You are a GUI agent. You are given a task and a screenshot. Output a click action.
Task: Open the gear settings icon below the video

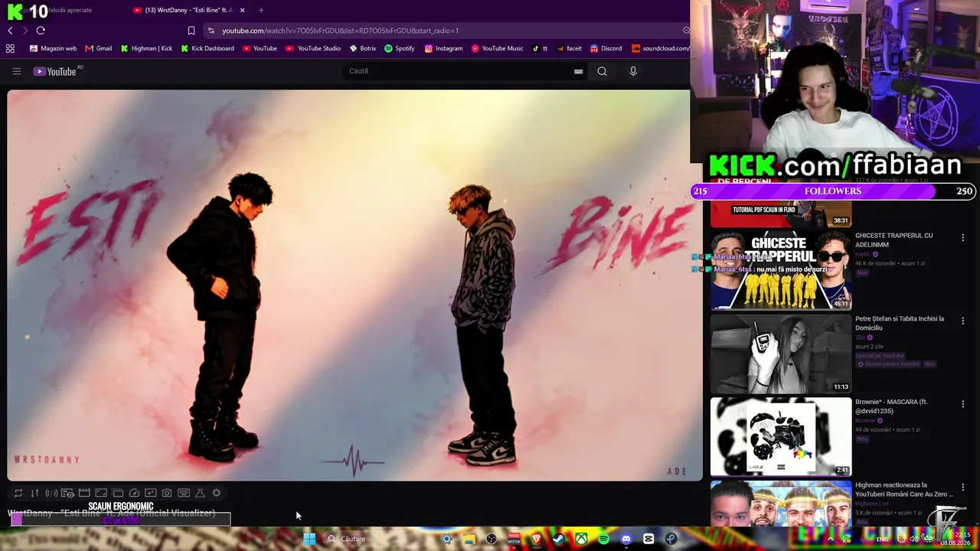[217, 494]
